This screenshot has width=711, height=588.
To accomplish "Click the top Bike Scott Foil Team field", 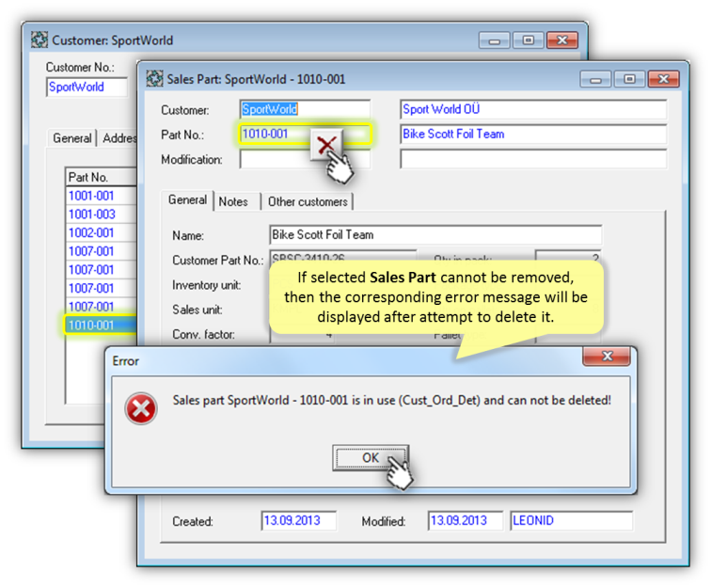I will 533,135.
